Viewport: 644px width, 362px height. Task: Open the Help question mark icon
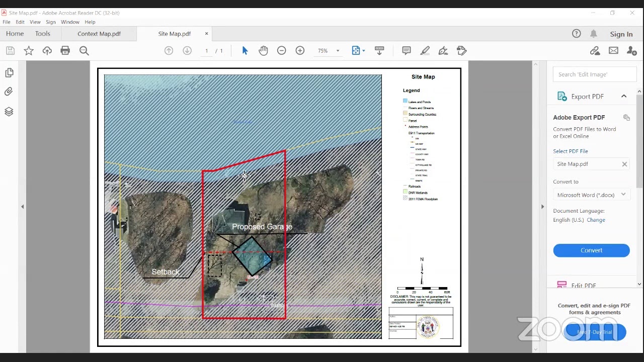577,34
